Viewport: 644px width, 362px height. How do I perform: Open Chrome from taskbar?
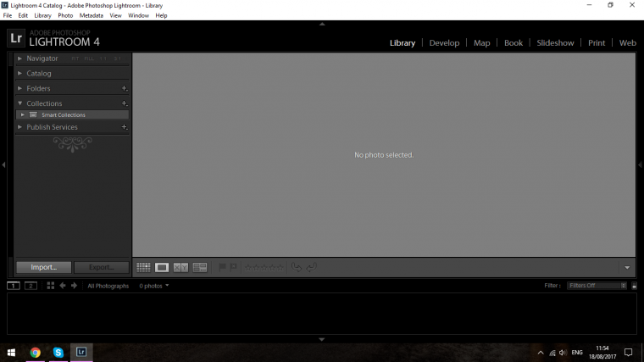36,353
